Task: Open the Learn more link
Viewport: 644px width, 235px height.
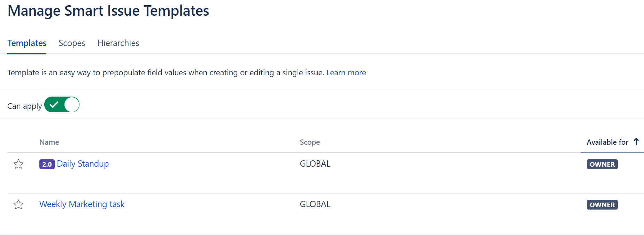Action: click(346, 73)
